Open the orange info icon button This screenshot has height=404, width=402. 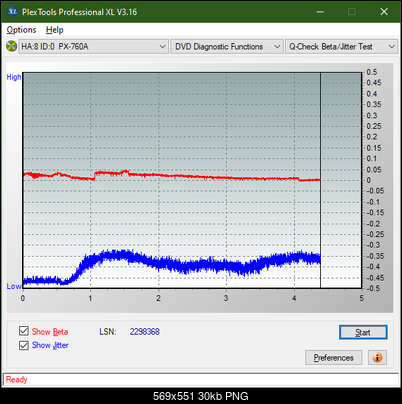(377, 357)
